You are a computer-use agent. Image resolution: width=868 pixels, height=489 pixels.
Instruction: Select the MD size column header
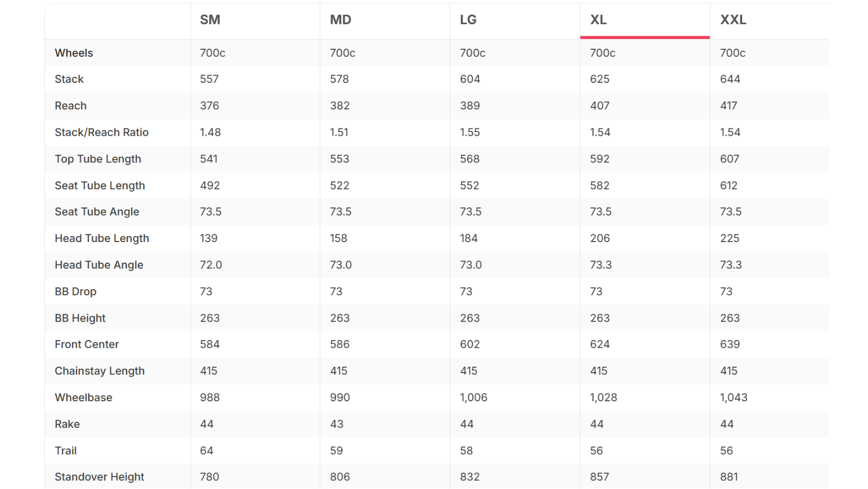coord(340,20)
